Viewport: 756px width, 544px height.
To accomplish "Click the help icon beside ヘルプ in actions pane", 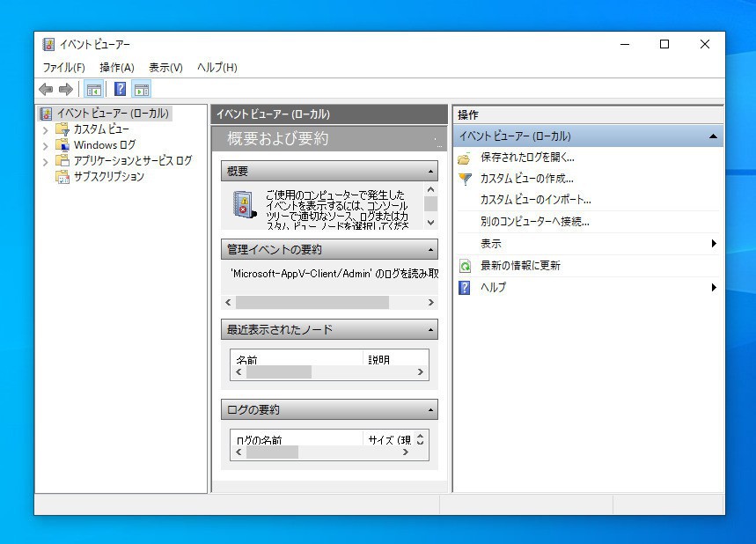I will 465,288.
